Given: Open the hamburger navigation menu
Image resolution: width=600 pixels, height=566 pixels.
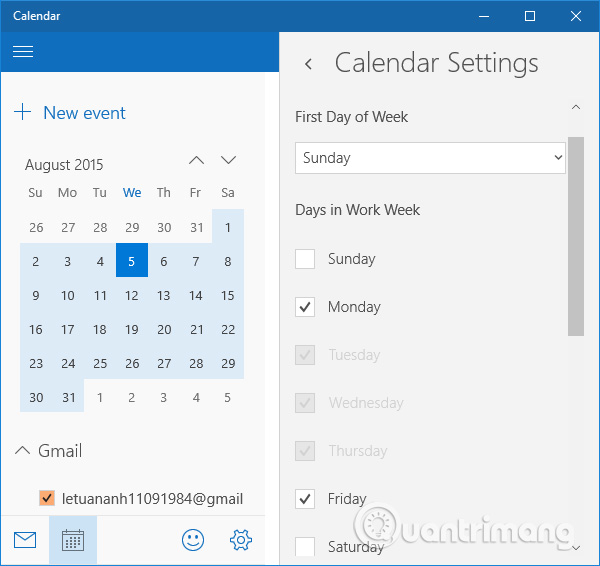Looking at the screenshot, I should click(x=23, y=51).
